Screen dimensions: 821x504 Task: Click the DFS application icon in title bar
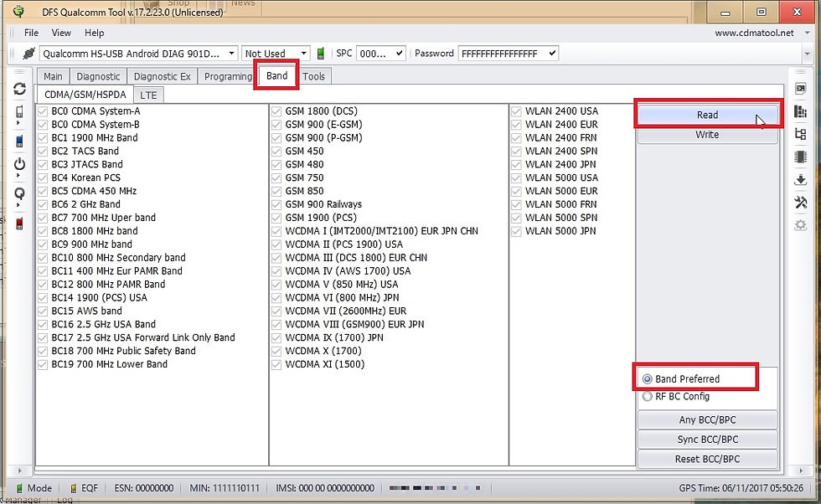pyautogui.click(x=18, y=12)
